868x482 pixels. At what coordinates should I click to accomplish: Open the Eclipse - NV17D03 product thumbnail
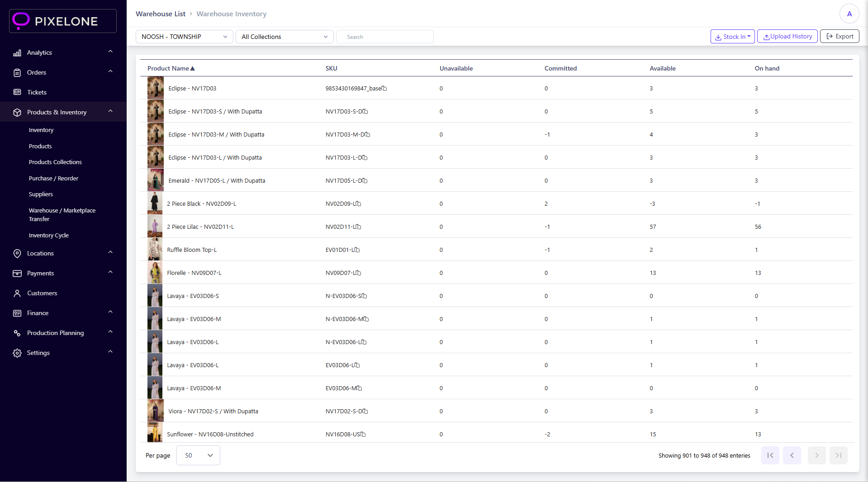pyautogui.click(x=156, y=88)
